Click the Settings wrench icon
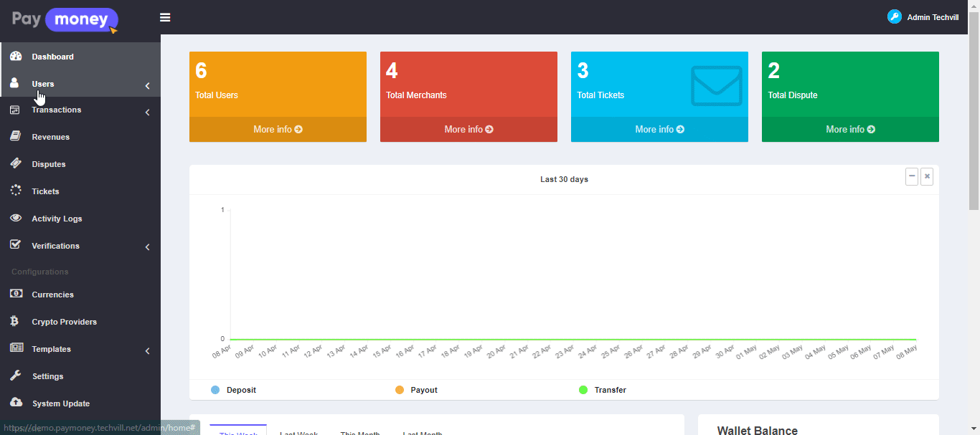Image resolution: width=980 pixels, height=435 pixels. tap(16, 376)
